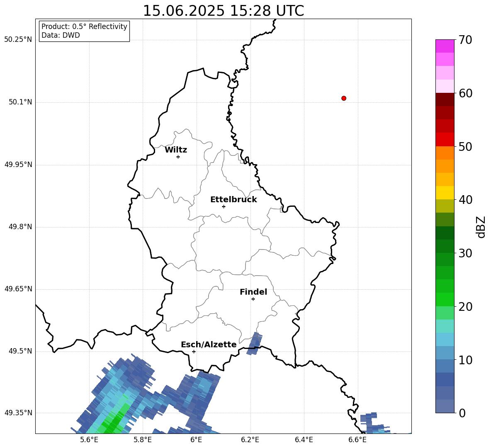The image size is (491, 448).
Task: Click the 50.1°N latitude label
Action: (x=20, y=102)
